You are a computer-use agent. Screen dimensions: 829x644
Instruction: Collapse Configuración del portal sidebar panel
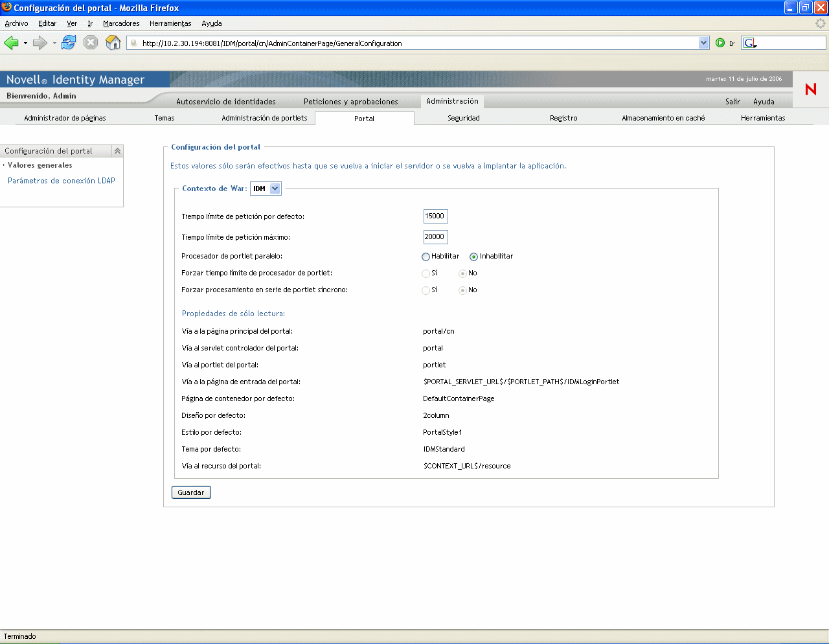pos(117,151)
